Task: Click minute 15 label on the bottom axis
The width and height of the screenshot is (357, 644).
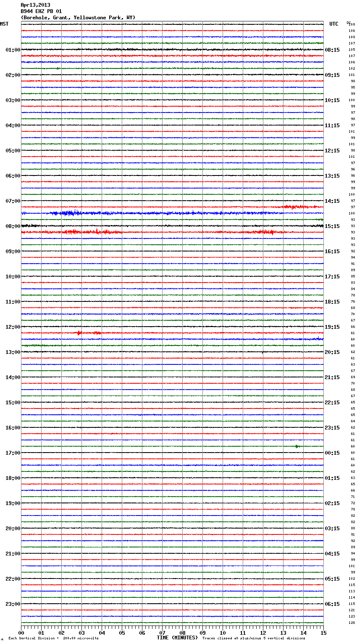Action: click(323, 633)
